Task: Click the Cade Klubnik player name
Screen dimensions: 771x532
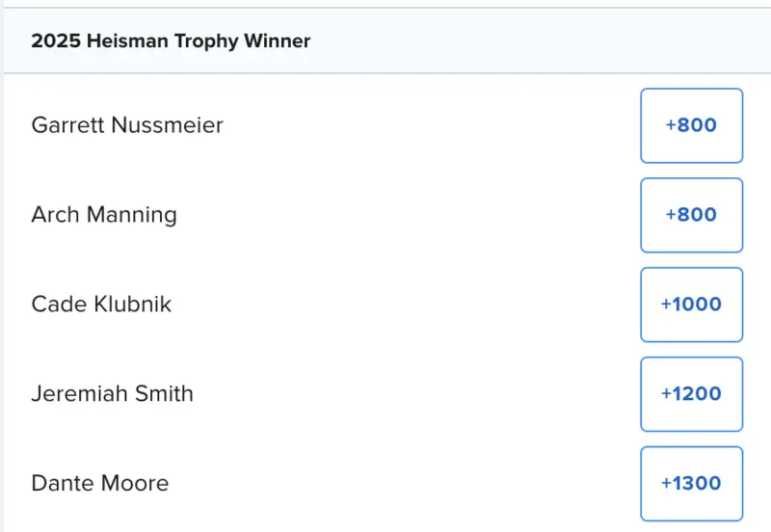Action: (101, 305)
